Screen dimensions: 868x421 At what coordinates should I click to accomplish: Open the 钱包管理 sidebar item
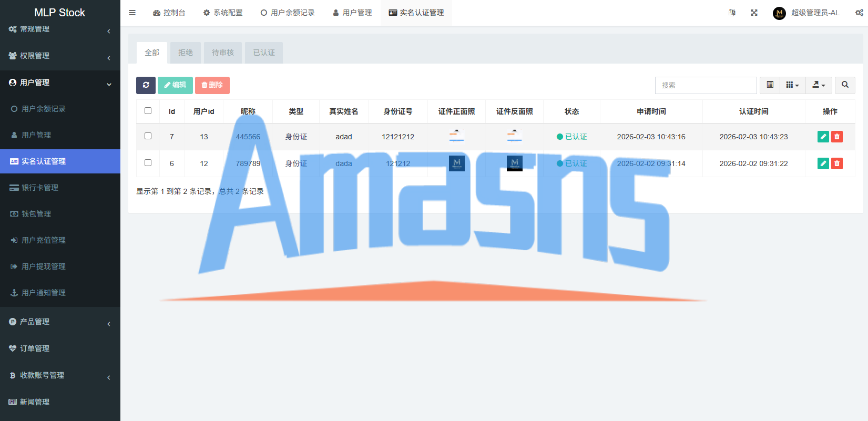[60, 214]
